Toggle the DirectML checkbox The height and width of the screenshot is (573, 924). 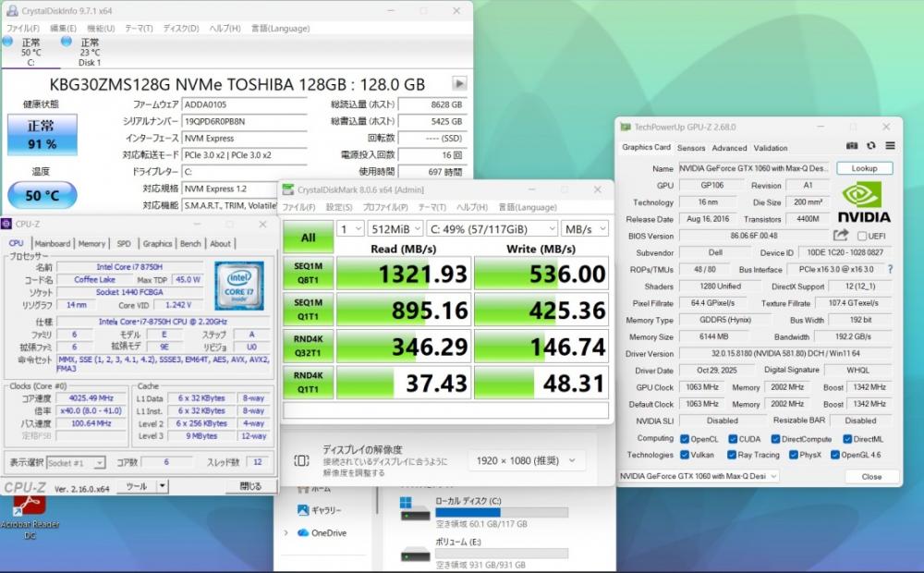(x=846, y=439)
